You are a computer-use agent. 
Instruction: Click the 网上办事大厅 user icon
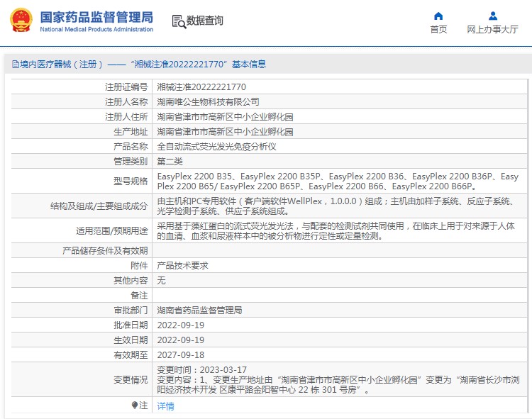493,16
